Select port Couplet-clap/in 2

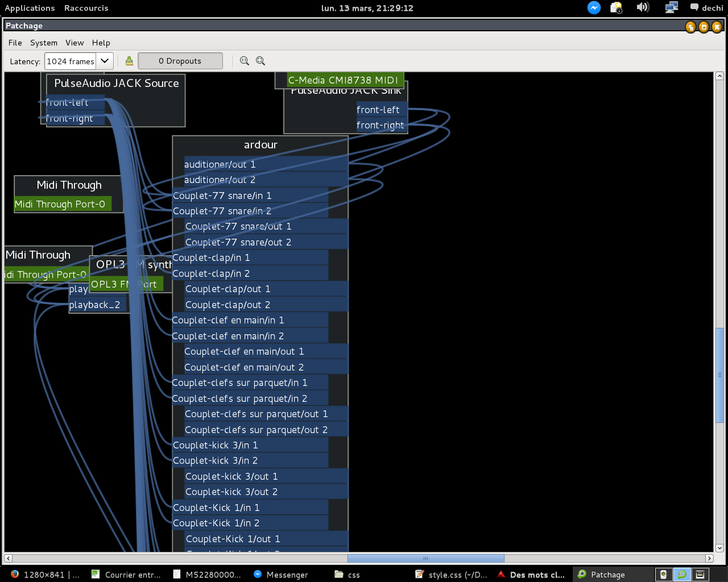click(250, 273)
